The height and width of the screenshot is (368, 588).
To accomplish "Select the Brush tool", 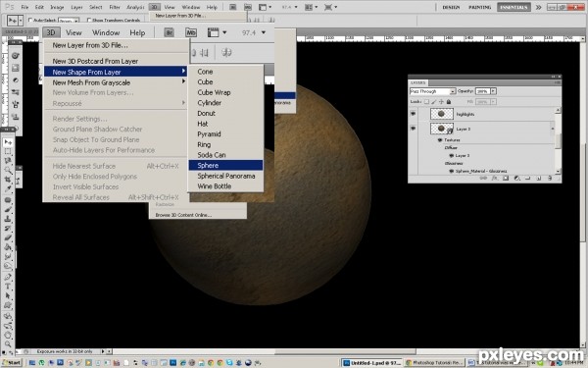I will [8, 209].
